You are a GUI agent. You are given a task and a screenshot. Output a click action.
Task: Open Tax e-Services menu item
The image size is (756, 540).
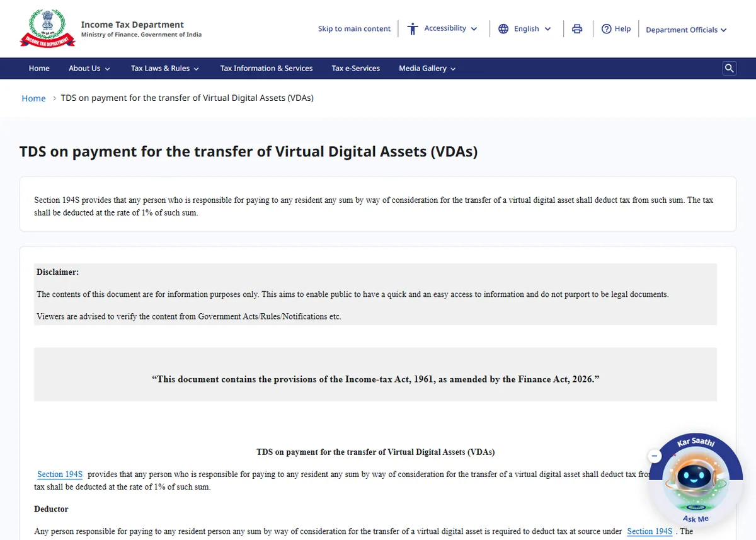(356, 68)
